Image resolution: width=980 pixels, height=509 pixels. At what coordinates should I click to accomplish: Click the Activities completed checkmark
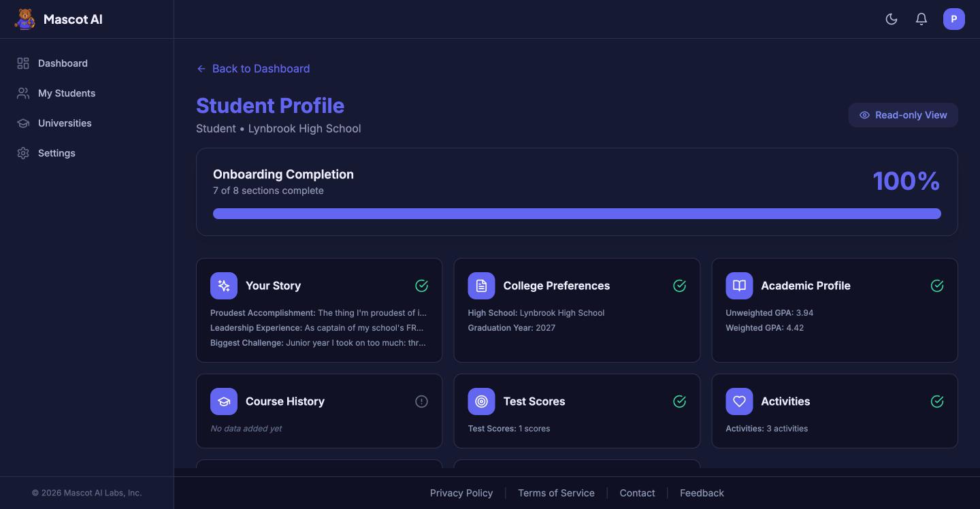pyautogui.click(x=938, y=401)
